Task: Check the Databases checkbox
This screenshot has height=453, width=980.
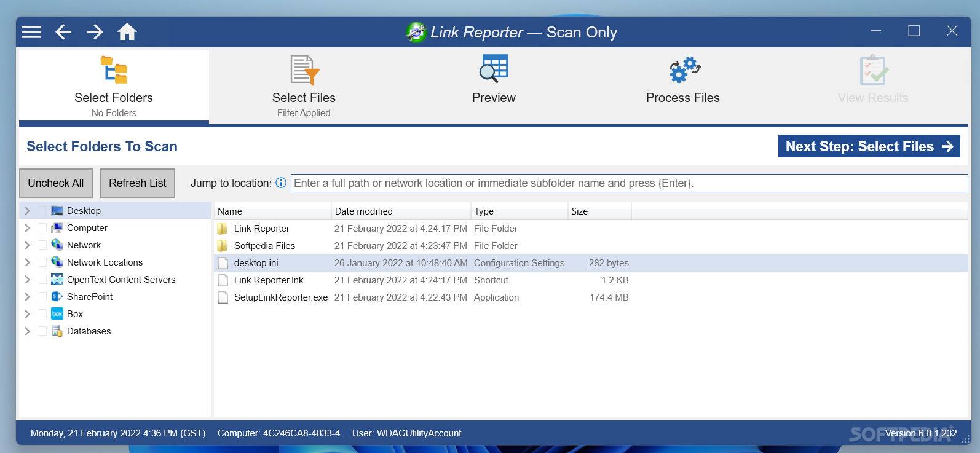Action: (x=42, y=331)
